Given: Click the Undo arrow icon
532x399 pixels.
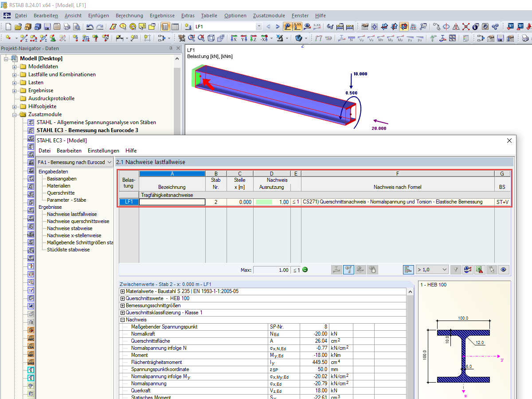Looking at the screenshot, I should (x=90, y=27).
